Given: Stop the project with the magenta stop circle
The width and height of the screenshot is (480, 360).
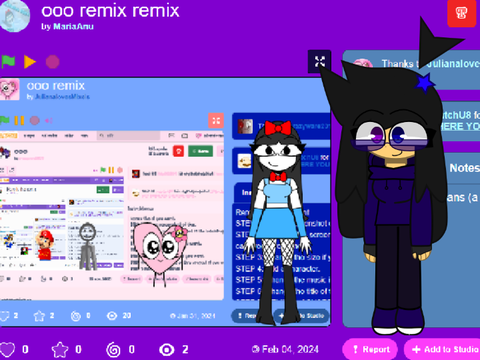Looking at the screenshot, I should tap(52, 62).
